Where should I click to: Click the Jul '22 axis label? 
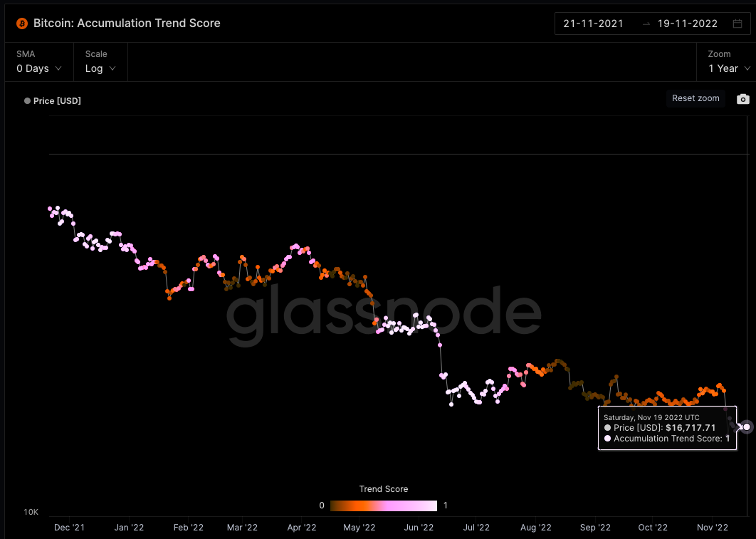coord(476,528)
